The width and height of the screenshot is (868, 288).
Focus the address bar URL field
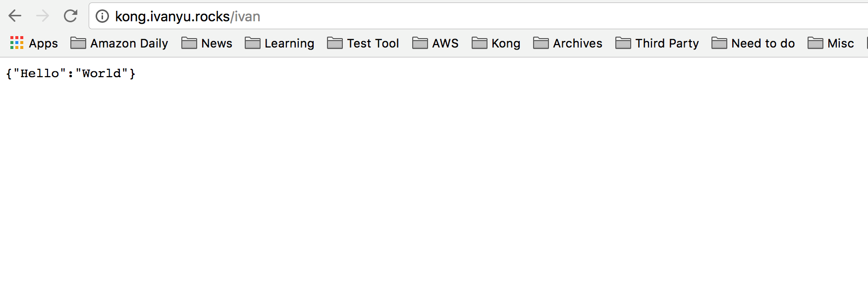(446, 16)
